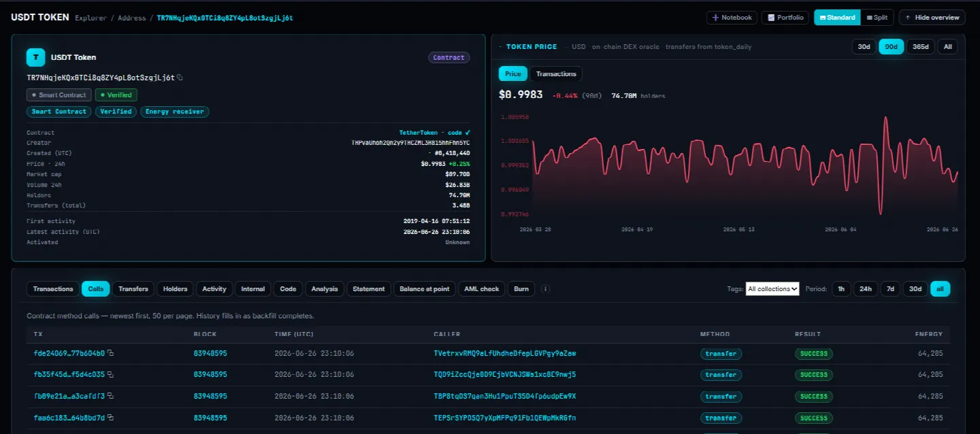Filter period to 7d
Screen dimensions: 980x434
click(889, 289)
